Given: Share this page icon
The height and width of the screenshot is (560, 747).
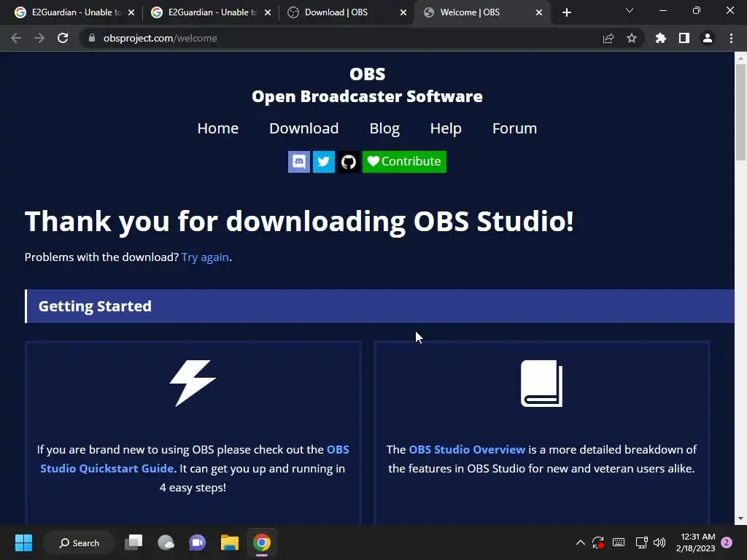Looking at the screenshot, I should point(608,38).
